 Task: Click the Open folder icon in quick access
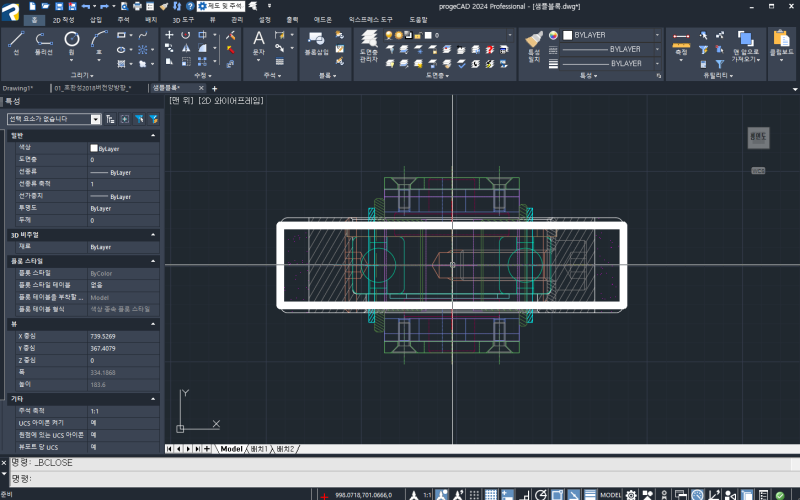(x=45, y=6)
